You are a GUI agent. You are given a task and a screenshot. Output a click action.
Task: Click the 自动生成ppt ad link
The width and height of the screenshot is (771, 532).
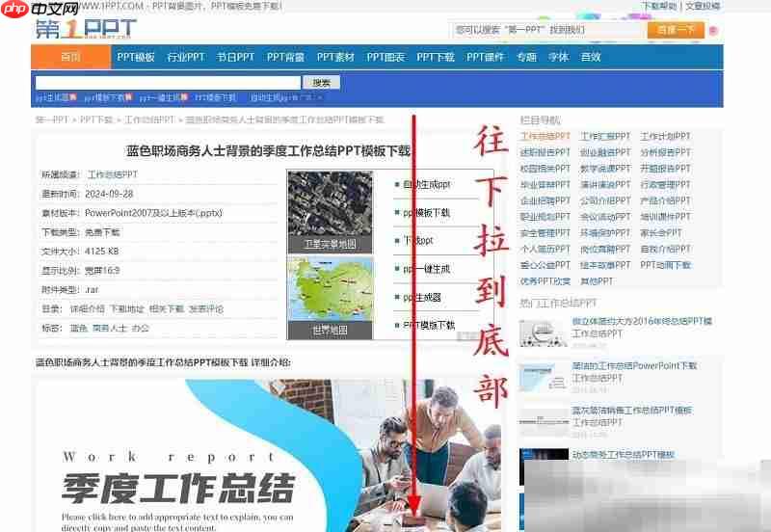426,184
